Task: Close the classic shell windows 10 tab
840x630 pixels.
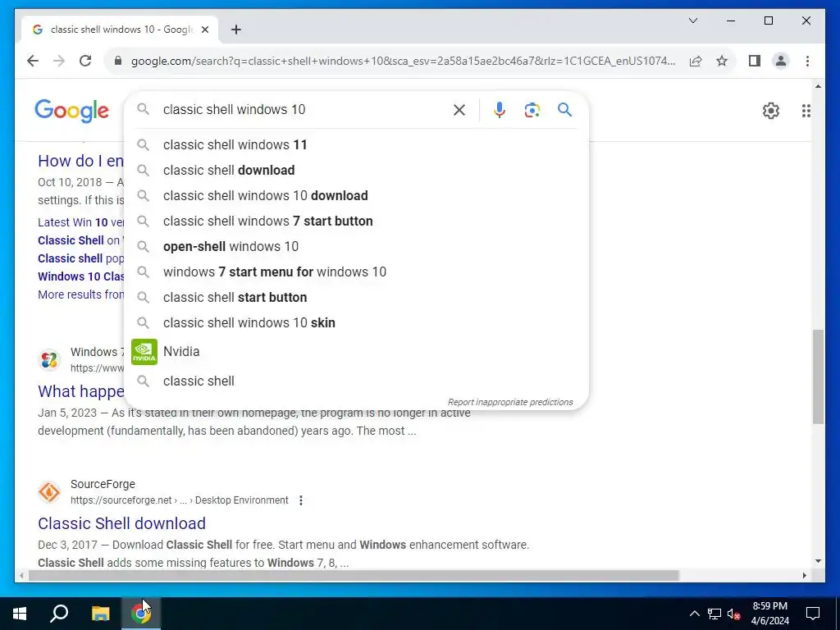Action: click(204, 30)
